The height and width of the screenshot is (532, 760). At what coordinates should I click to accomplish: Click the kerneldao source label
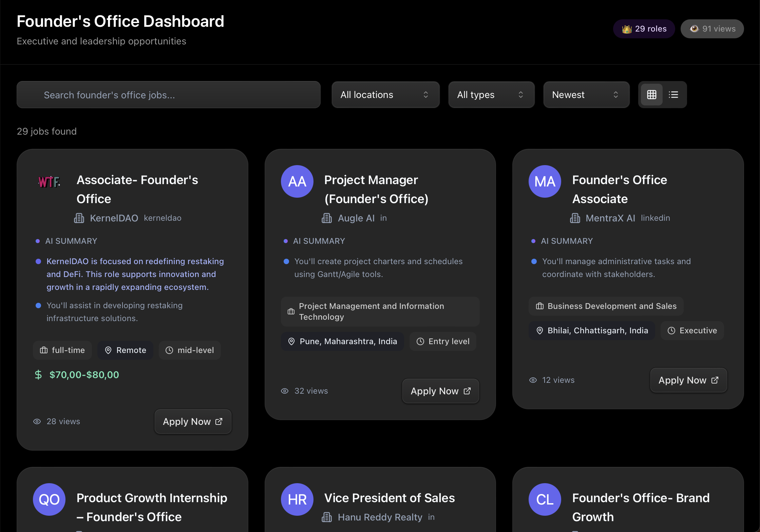pyautogui.click(x=163, y=218)
